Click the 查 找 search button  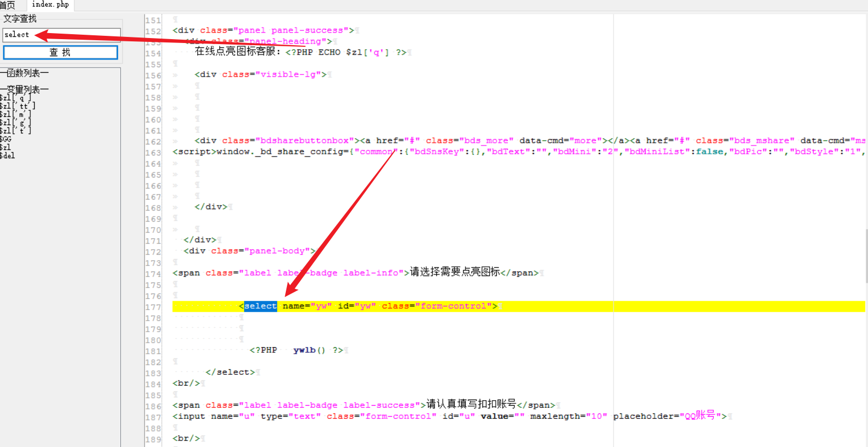pos(61,52)
